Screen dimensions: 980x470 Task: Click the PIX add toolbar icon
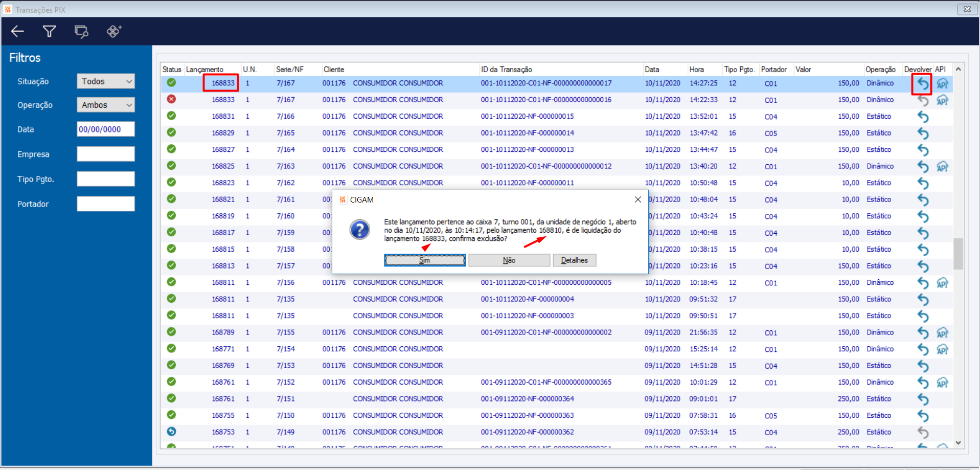point(114,32)
